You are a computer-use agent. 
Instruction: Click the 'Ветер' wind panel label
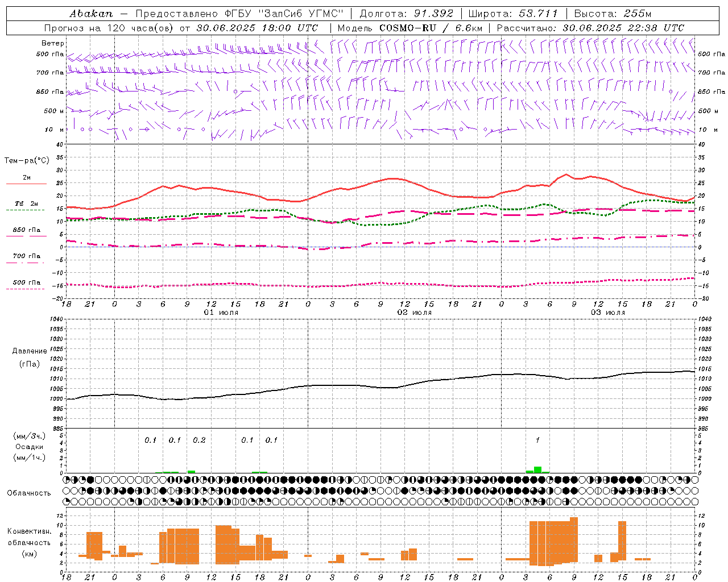53,43
